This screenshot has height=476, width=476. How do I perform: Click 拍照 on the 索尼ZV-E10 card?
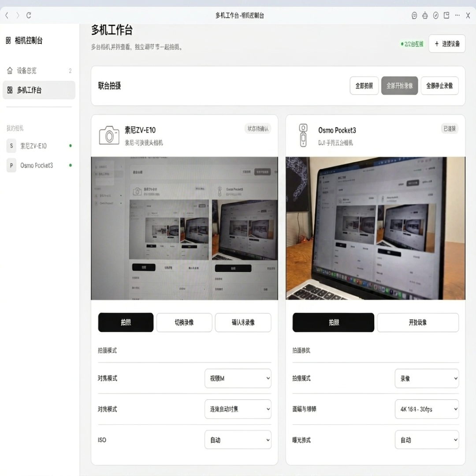click(126, 322)
